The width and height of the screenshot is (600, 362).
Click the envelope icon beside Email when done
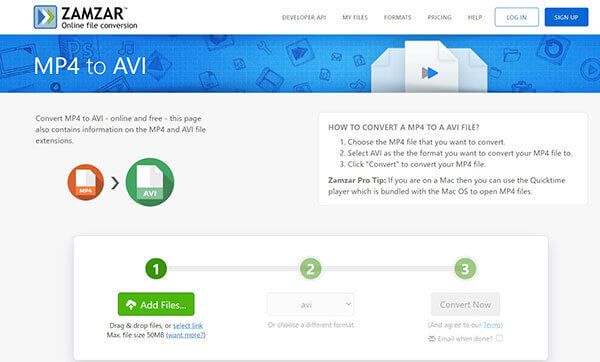tap(432, 339)
